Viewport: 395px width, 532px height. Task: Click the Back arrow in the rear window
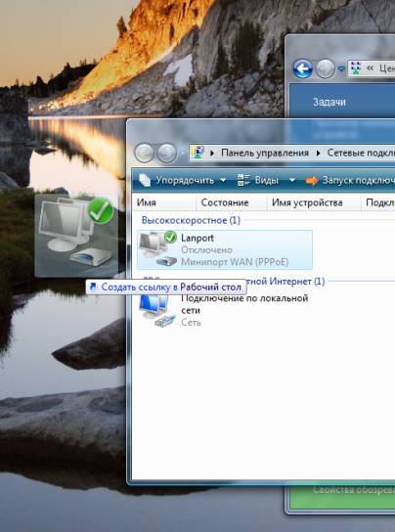coord(302,68)
